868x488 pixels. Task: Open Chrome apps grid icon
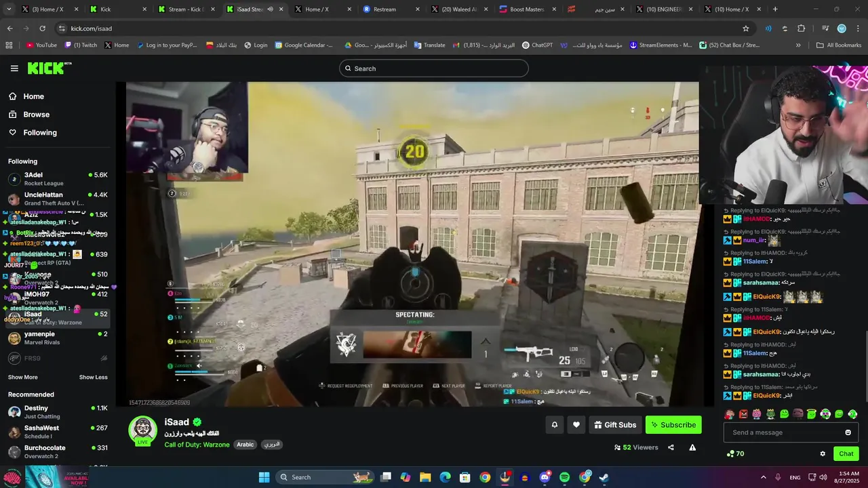[9, 45]
